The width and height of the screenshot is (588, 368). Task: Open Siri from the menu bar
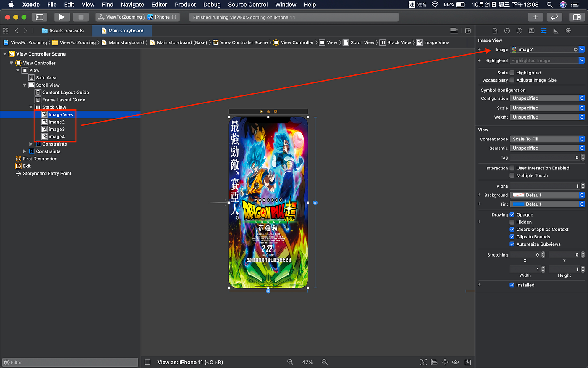pyautogui.click(x=563, y=5)
